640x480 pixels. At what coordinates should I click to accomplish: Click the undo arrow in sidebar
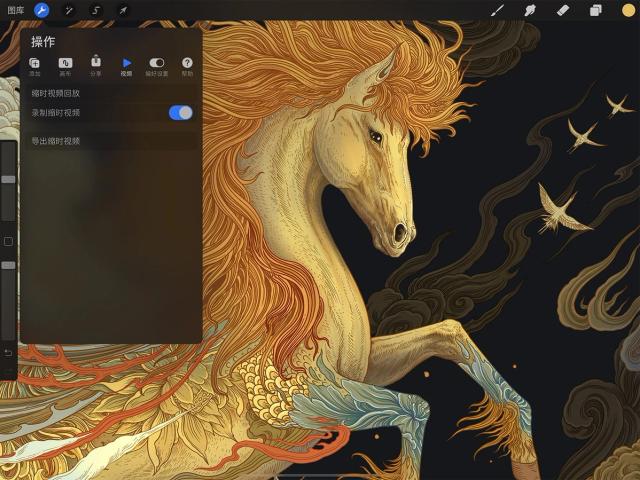[8, 353]
